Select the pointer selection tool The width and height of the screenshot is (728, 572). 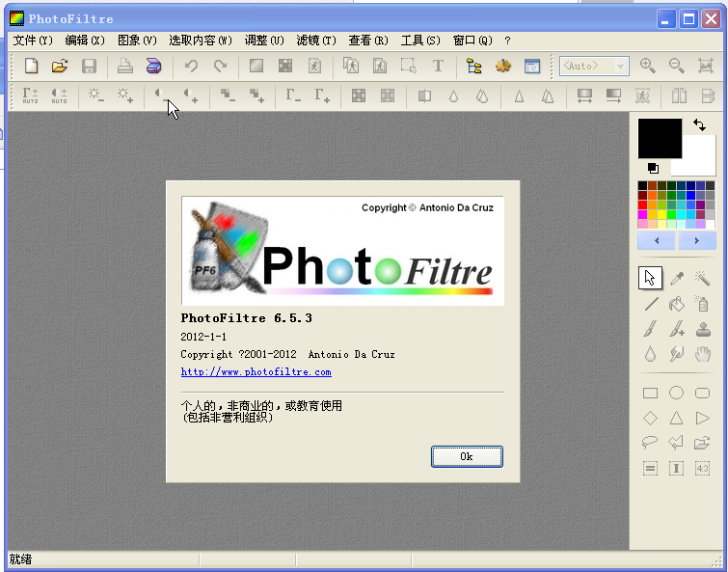click(650, 278)
